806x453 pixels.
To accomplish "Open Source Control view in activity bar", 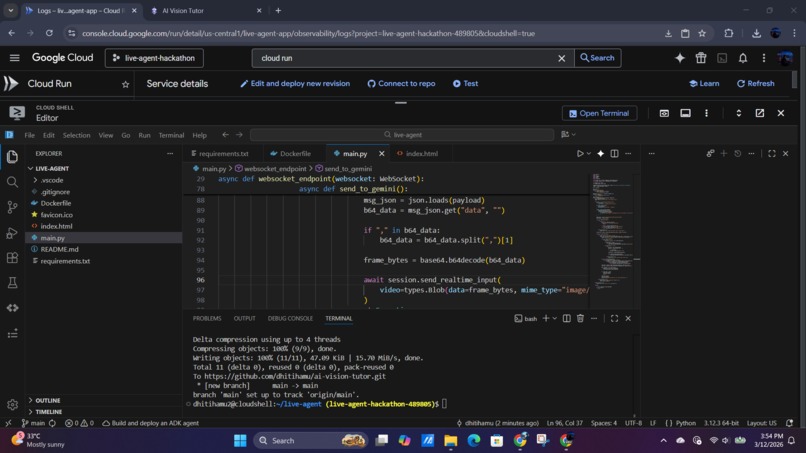I will (x=12, y=207).
